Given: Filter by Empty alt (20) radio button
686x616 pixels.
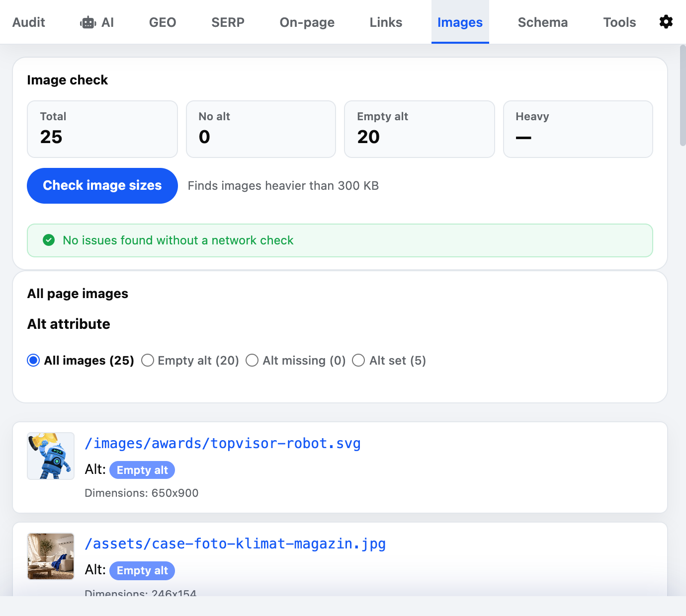Looking at the screenshot, I should click(x=147, y=360).
